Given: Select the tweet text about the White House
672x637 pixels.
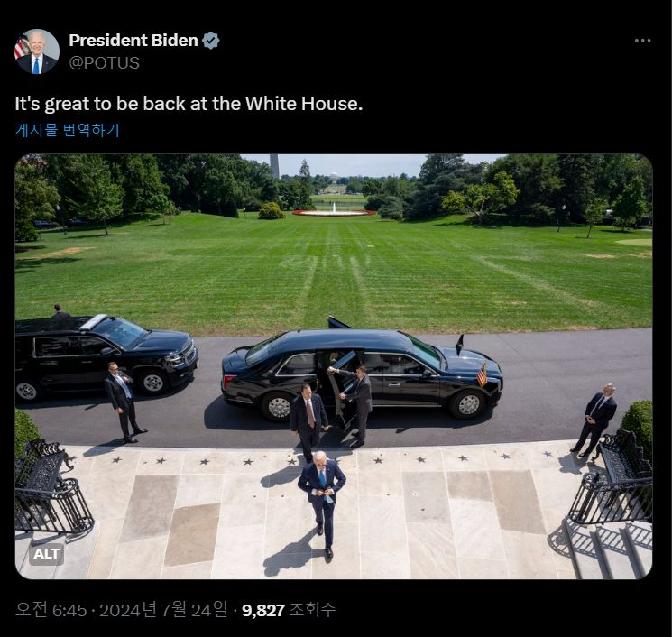Looking at the screenshot, I should (x=189, y=104).
